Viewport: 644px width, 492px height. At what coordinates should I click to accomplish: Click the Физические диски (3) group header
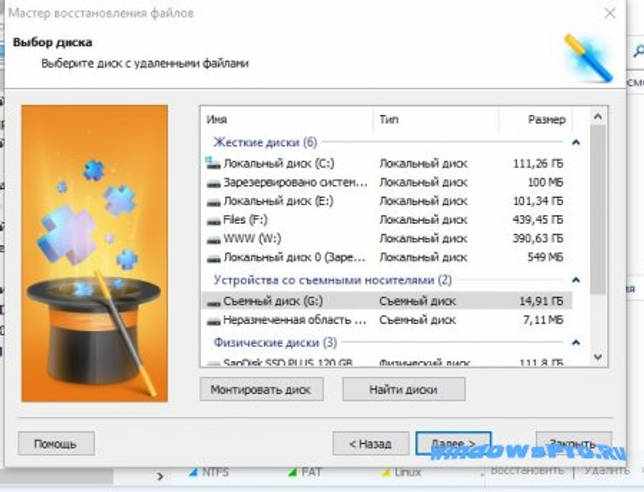275,343
